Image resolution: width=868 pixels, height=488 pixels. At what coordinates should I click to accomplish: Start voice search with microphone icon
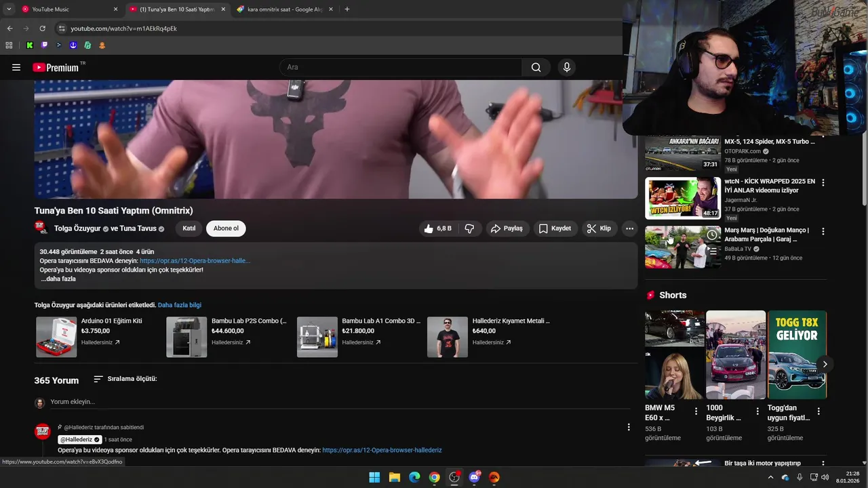coord(567,67)
